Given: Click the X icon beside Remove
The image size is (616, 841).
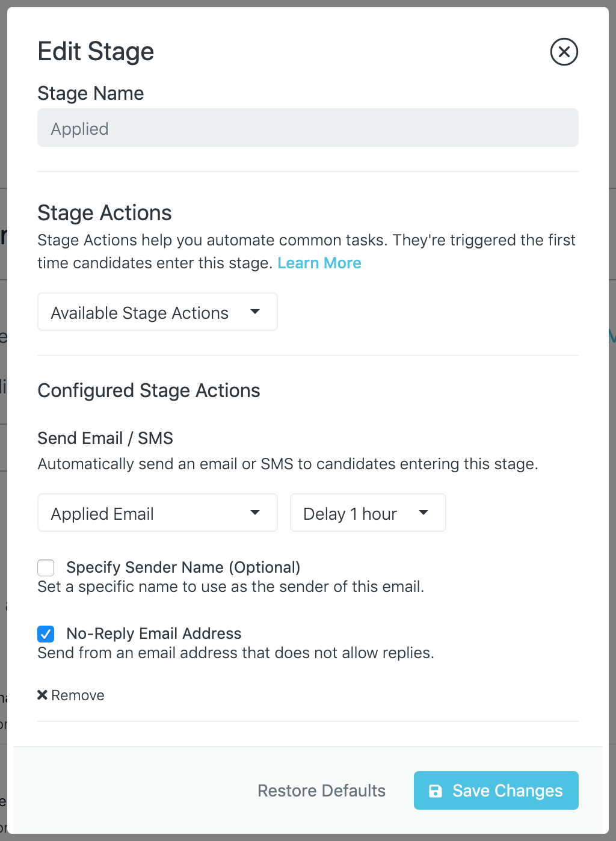Looking at the screenshot, I should [x=42, y=695].
